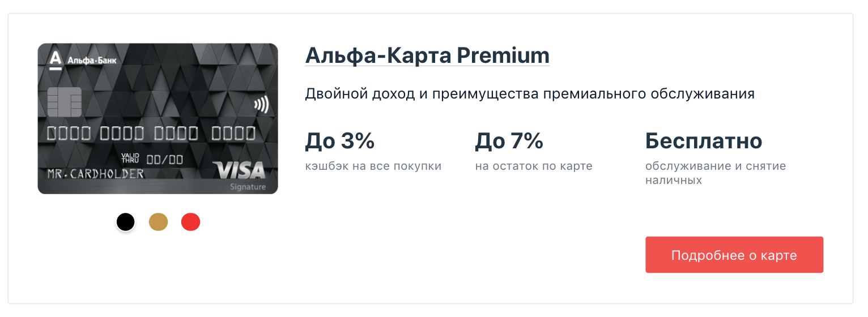This screenshot has height=317, width=868.
Task: Click the До 3% heading
Action: [340, 141]
